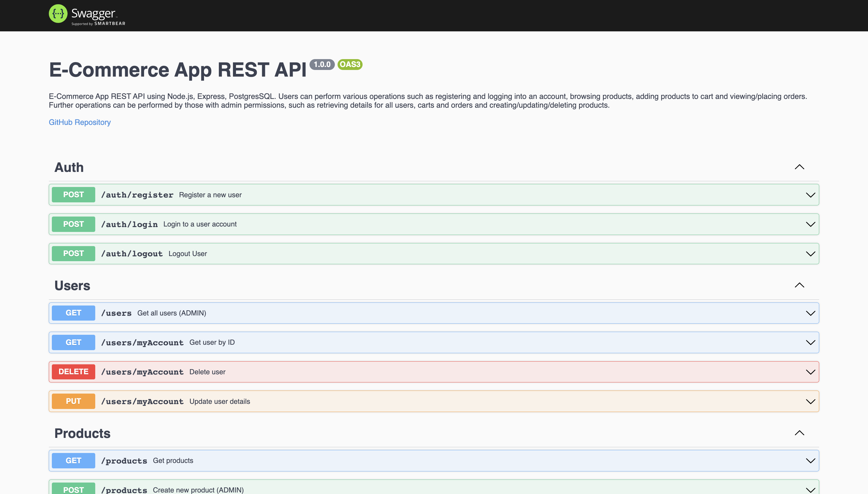Expand GET /users/myAccount arrow
Image resolution: width=868 pixels, height=494 pixels.
pos(810,343)
